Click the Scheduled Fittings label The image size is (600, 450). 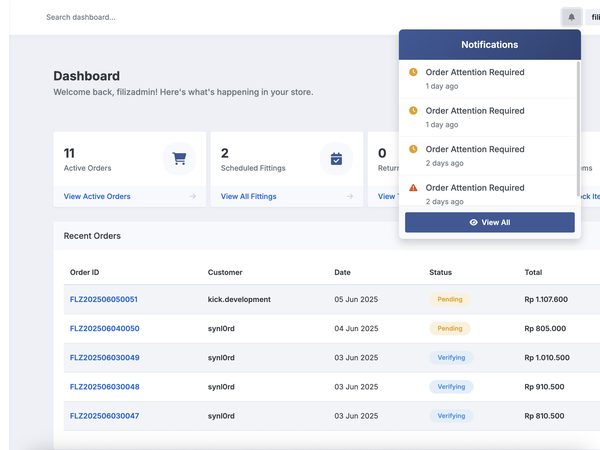click(253, 168)
